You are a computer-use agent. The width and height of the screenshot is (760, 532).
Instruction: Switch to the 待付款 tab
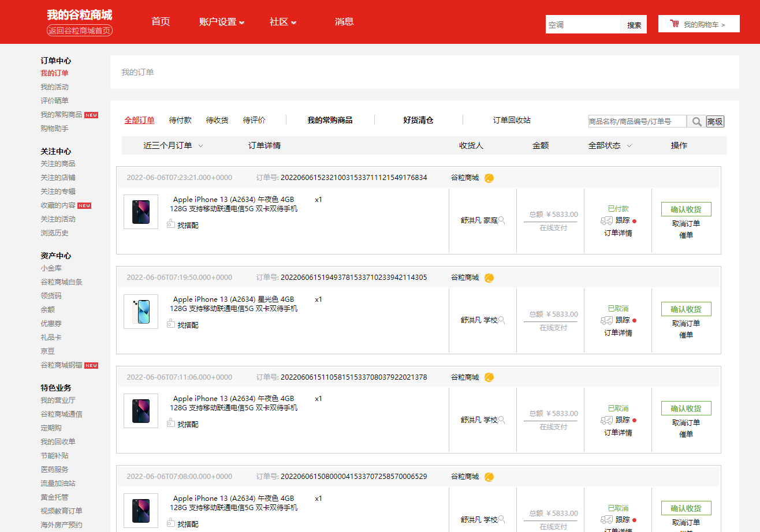tap(180, 120)
